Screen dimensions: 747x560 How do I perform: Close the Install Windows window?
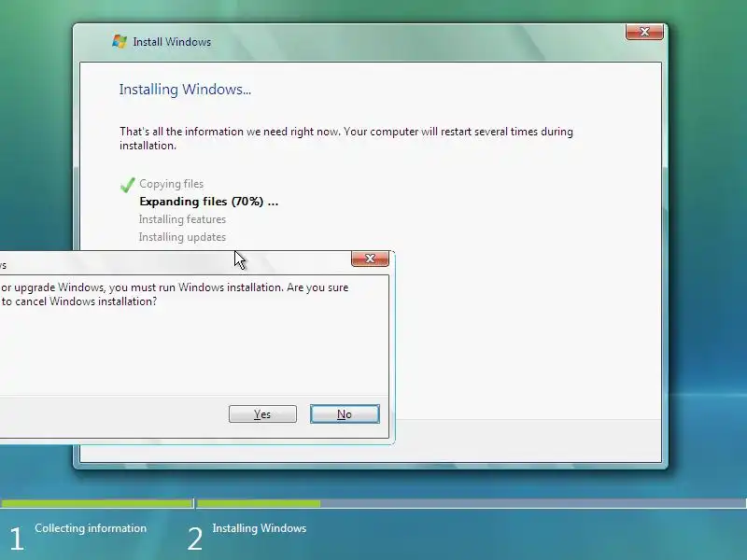(x=644, y=32)
